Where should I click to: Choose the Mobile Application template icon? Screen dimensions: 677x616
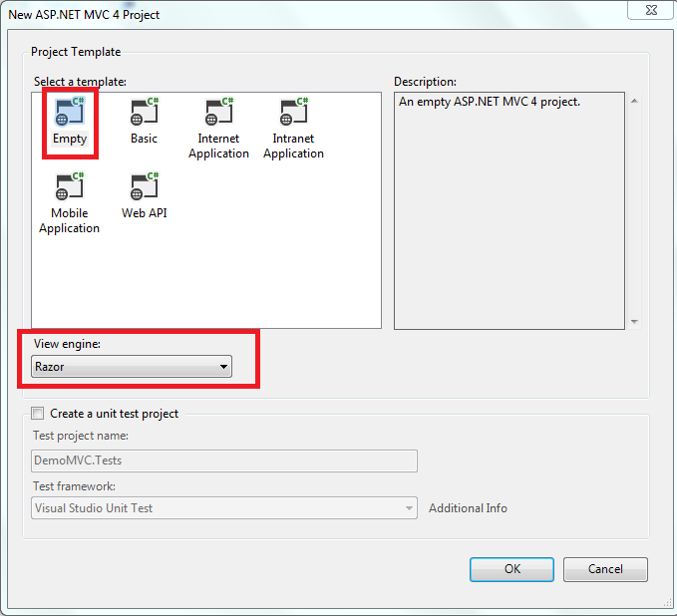(x=70, y=186)
